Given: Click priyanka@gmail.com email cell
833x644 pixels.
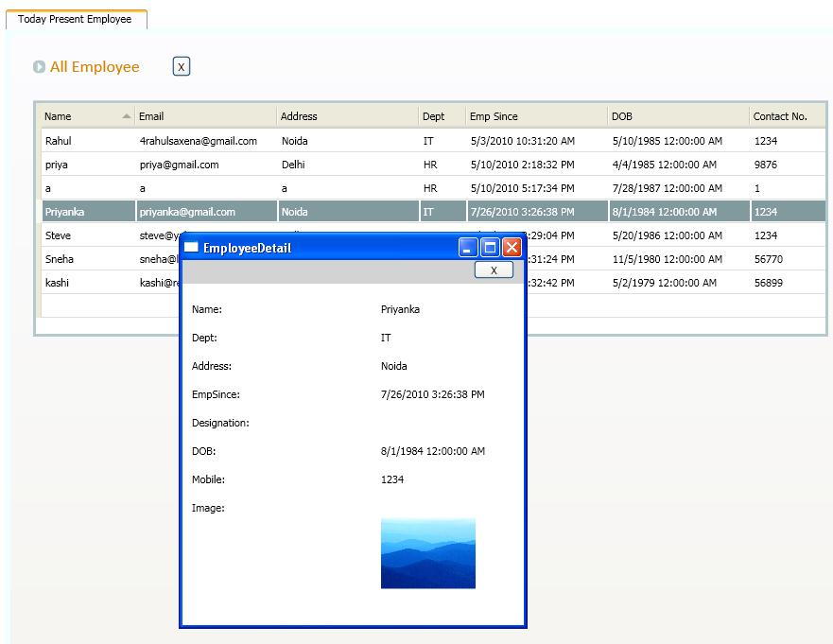Looking at the screenshot, I should tap(207, 212).
